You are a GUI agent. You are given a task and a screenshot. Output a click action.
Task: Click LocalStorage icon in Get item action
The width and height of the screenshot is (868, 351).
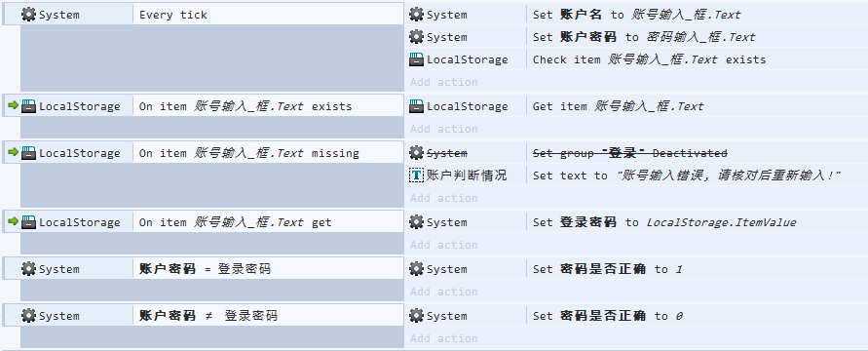(416, 105)
